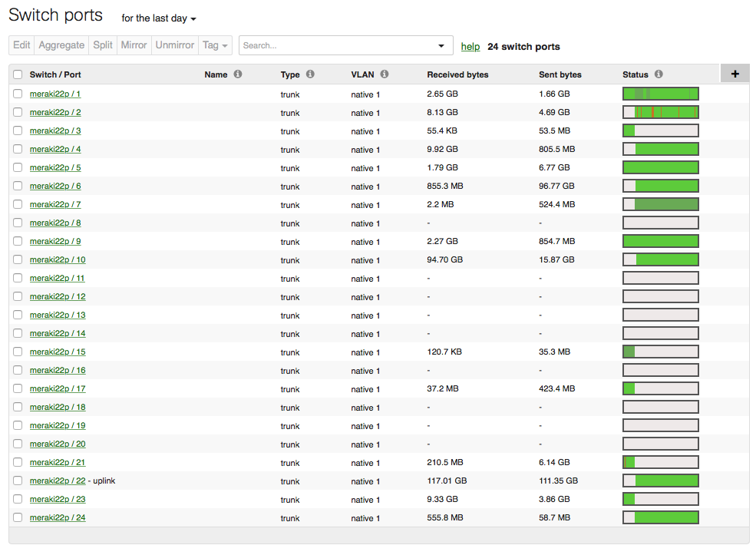Open port meraki22p / 12 link

tap(58, 296)
